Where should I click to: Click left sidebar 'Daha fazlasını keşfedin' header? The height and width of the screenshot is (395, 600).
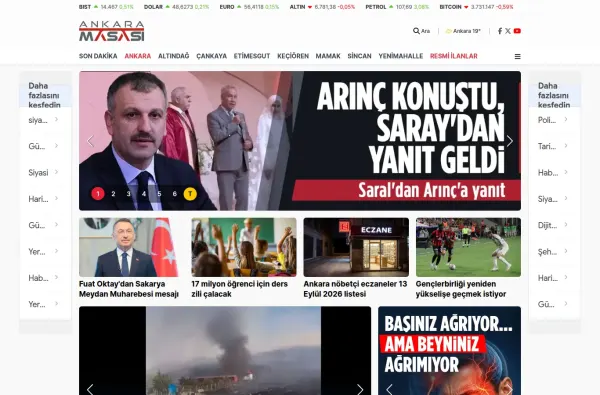pos(44,95)
